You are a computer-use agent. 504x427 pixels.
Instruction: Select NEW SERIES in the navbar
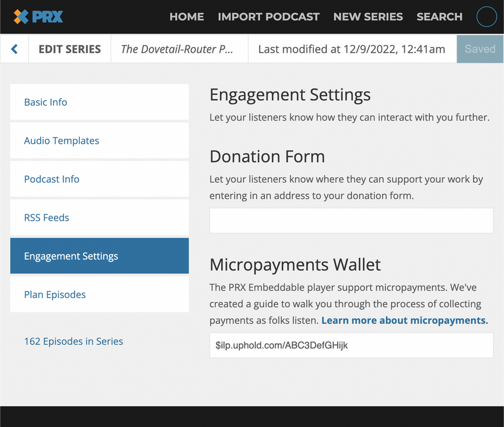click(368, 17)
